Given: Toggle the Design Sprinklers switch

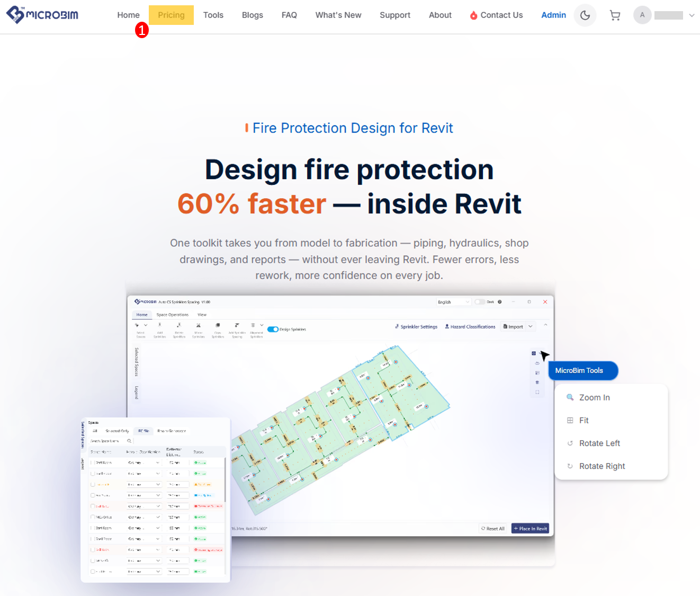Looking at the screenshot, I should (x=273, y=329).
